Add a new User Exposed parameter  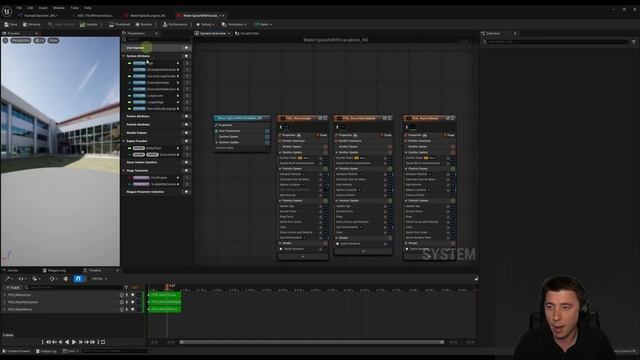187,48
